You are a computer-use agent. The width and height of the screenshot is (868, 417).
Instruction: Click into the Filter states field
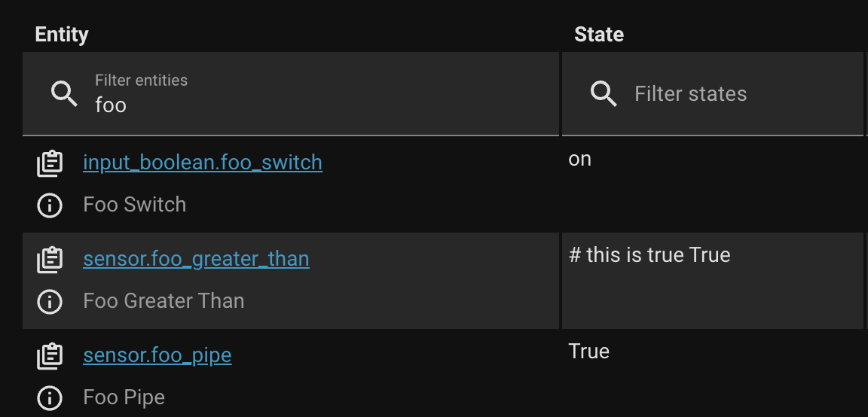(x=738, y=94)
